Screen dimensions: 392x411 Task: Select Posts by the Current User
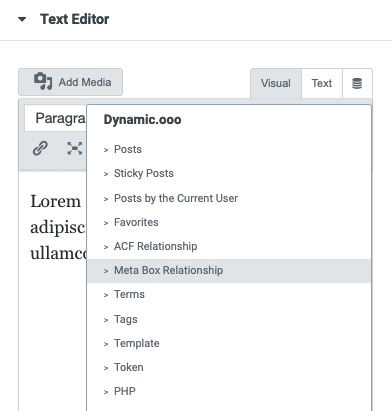[x=229, y=198]
